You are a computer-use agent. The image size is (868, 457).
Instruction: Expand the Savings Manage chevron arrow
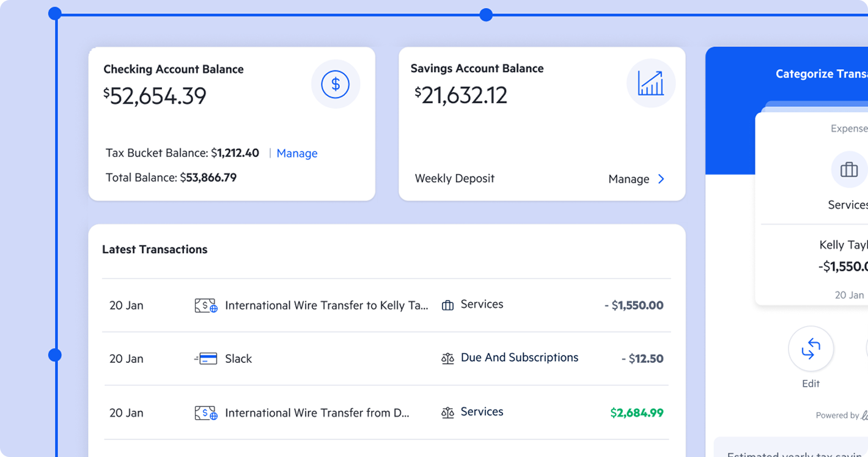[661, 179]
